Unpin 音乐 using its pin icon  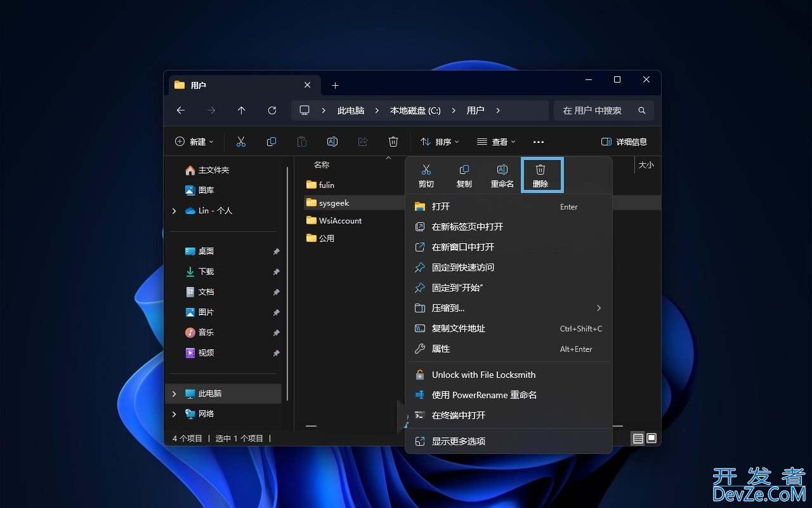276,333
